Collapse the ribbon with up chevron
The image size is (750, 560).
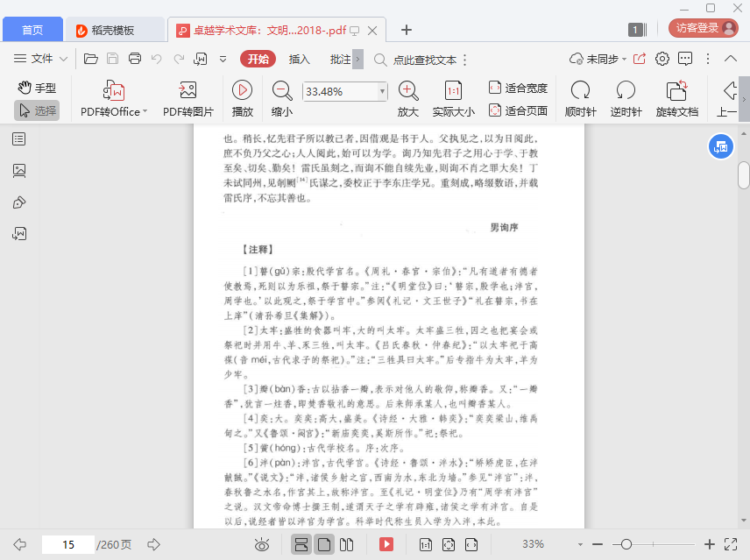pos(731,59)
